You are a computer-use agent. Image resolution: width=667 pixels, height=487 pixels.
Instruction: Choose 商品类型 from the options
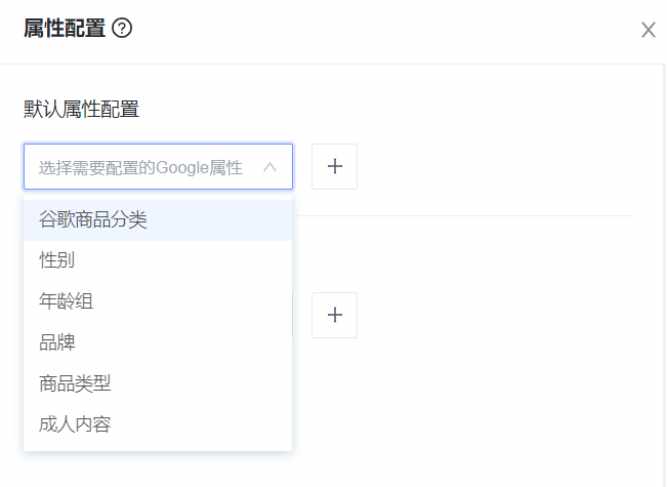click(75, 383)
